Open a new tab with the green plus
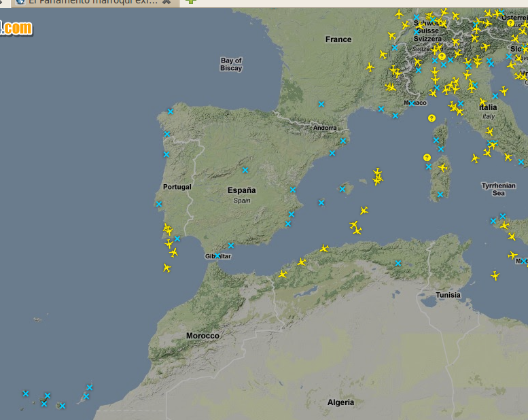 [192, 2]
